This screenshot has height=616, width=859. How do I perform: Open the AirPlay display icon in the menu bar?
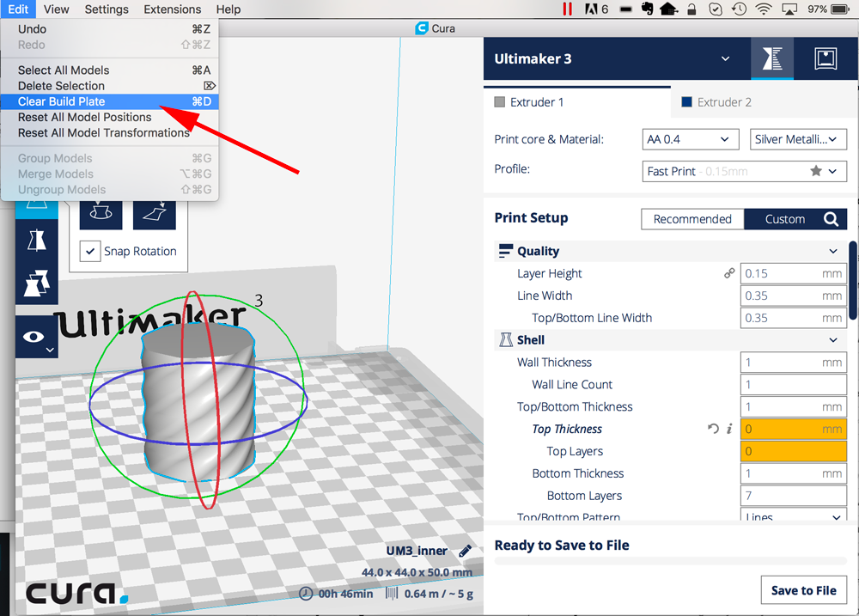tap(789, 9)
